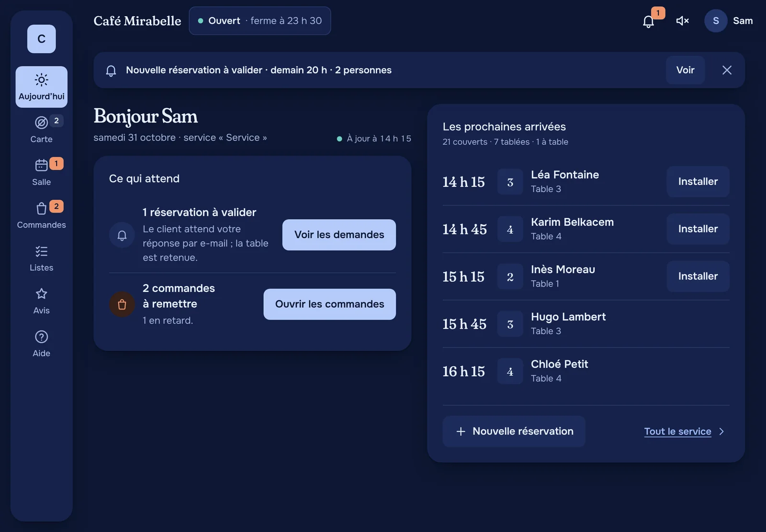
Task: Click the party size 3 badge for Léa Fontaine
Action: [510, 182]
